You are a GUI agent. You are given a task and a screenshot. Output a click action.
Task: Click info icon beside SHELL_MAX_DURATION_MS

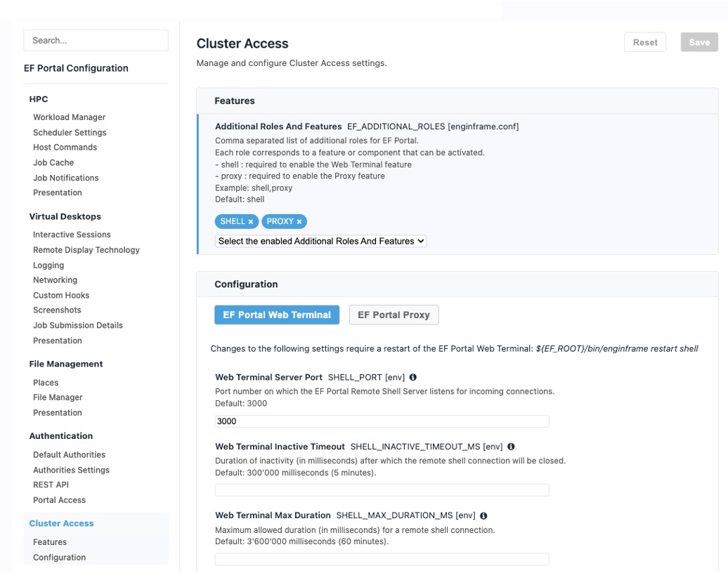click(x=484, y=515)
